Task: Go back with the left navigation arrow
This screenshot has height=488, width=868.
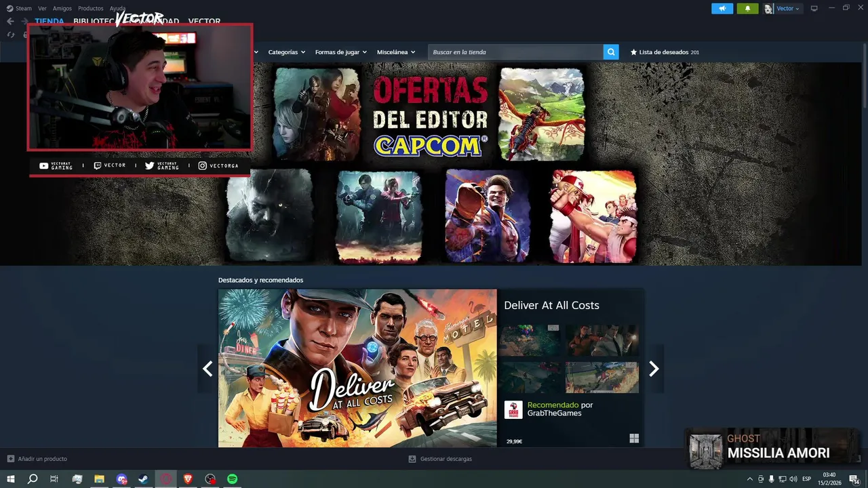Action: tap(10, 21)
